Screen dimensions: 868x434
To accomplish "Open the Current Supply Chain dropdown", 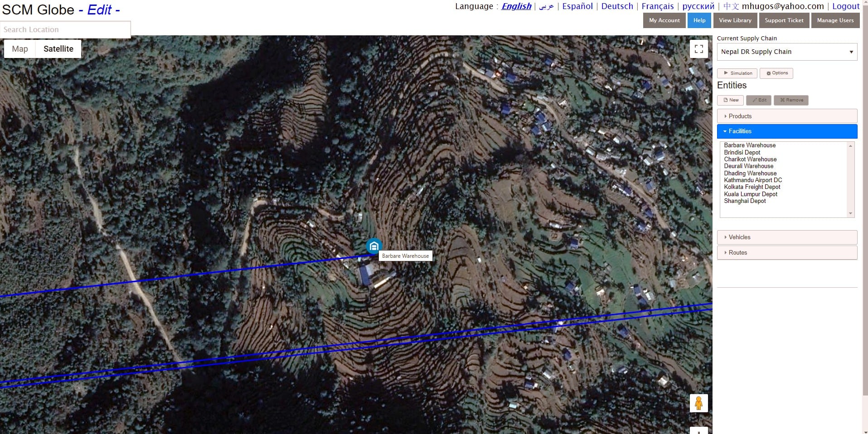I will point(787,52).
